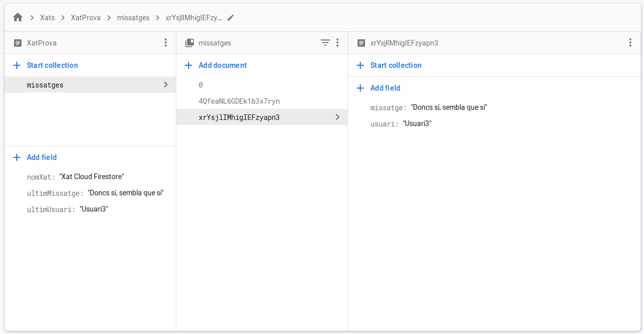
Task: Expand the missatges collection chevron
Action: (165, 85)
